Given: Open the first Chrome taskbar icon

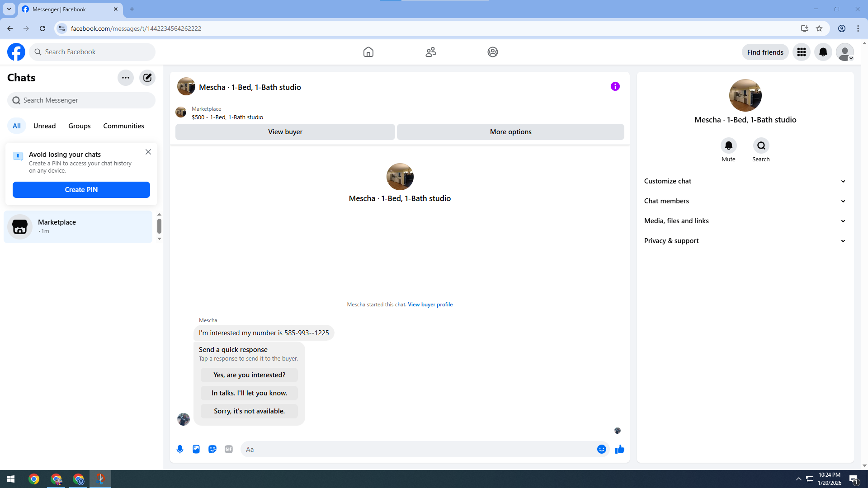Looking at the screenshot, I should (34, 479).
